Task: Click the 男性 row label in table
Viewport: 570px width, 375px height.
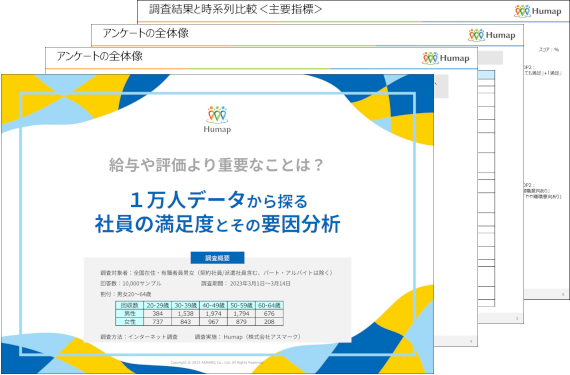Action: coord(130,313)
